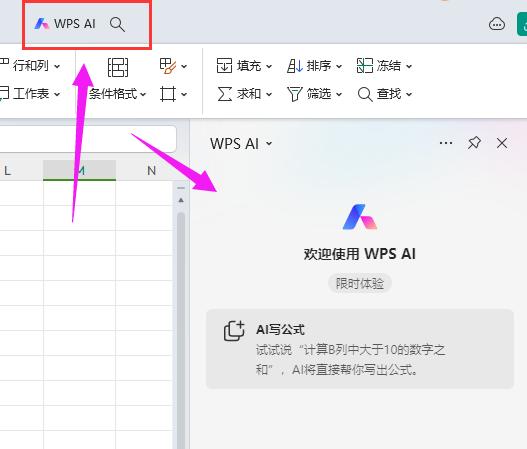The height and width of the screenshot is (449, 527).
Task: Open WPS AI from the title bar
Action: [x=65, y=24]
